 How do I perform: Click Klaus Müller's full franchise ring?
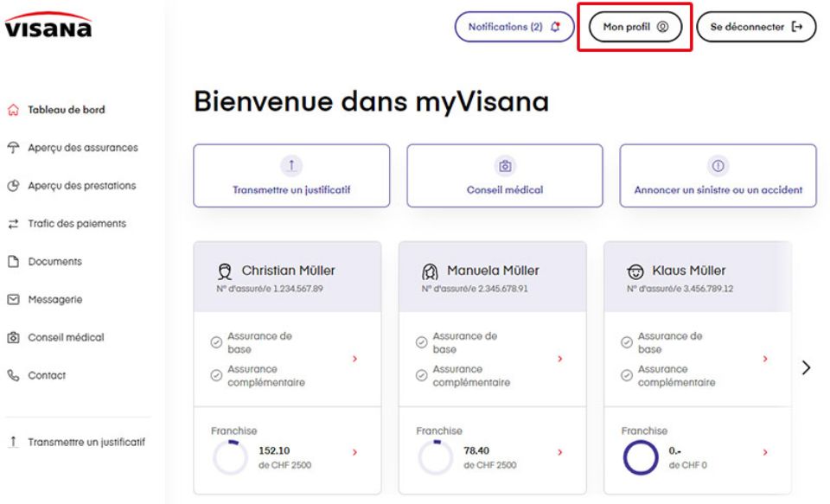pyautogui.click(x=641, y=457)
